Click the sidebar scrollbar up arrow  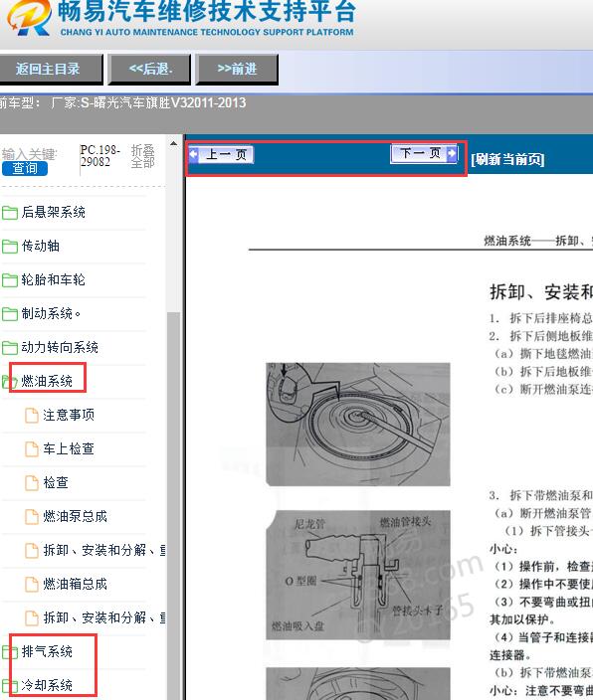pyautogui.click(x=173, y=144)
